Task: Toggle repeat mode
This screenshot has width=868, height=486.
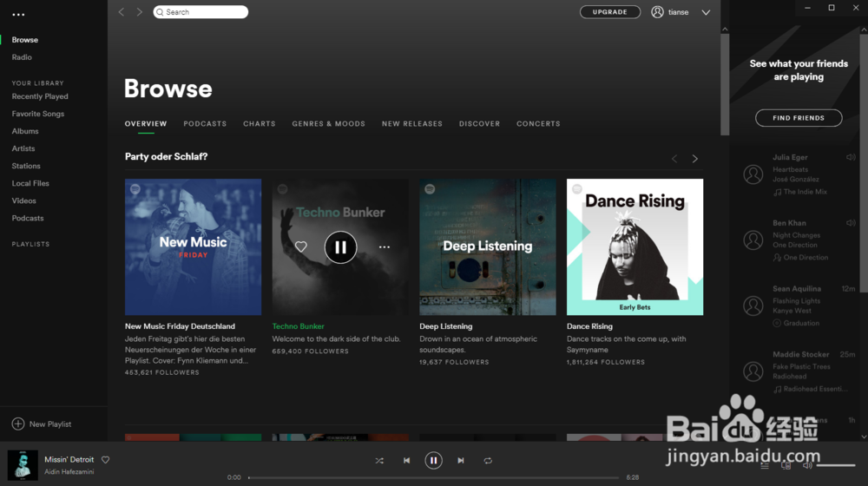Action: [488, 461]
